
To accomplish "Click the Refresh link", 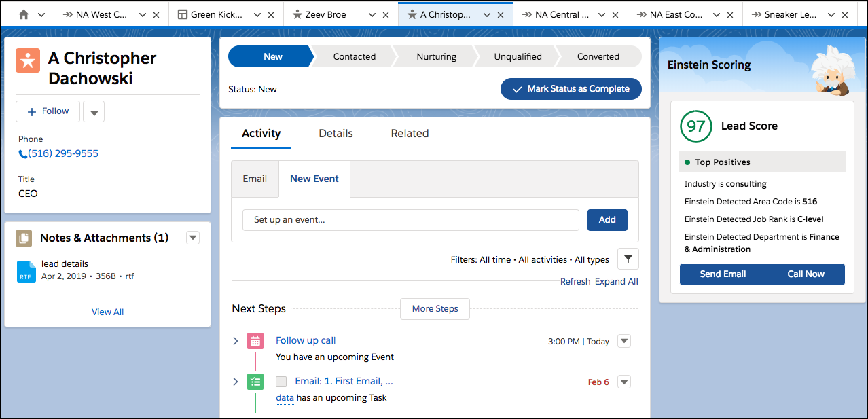I will [x=575, y=282].
